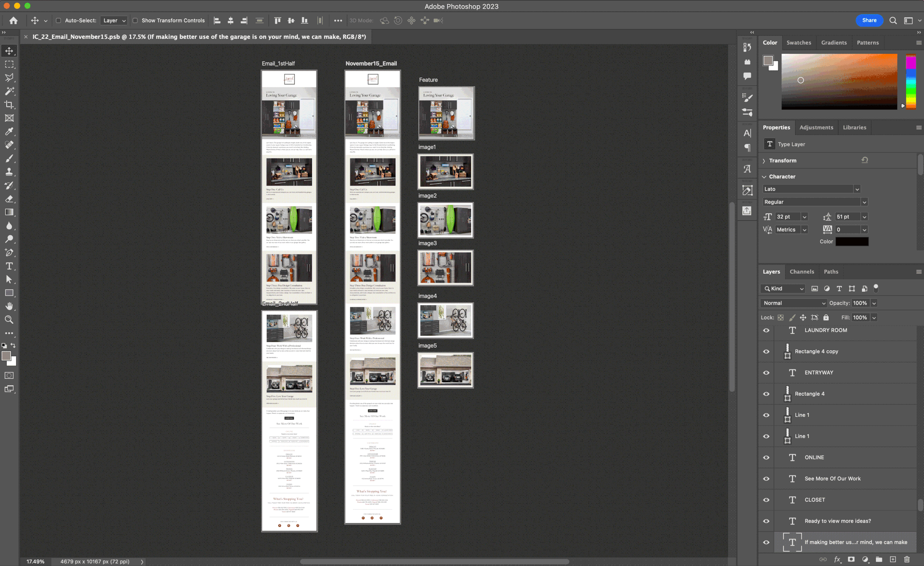Click the add layer style fx icon
This screenshot has width=924, height=566.
pyautogui.click(x=837, y=559)
